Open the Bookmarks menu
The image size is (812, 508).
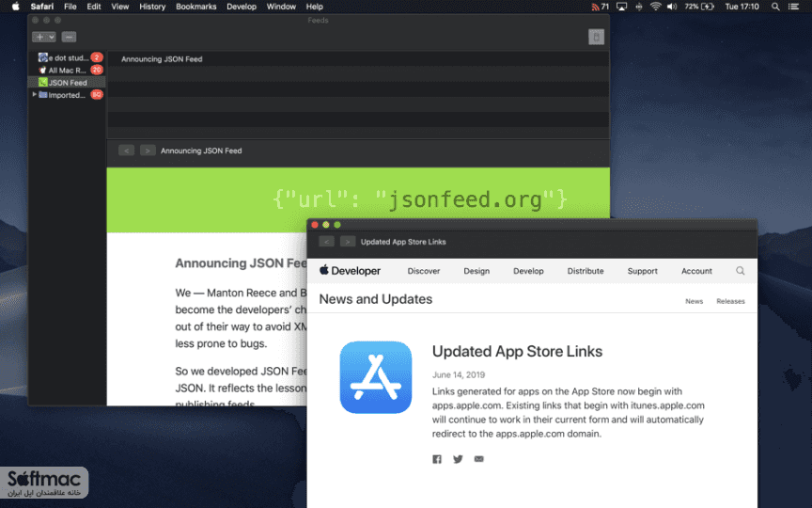(195, 7)
